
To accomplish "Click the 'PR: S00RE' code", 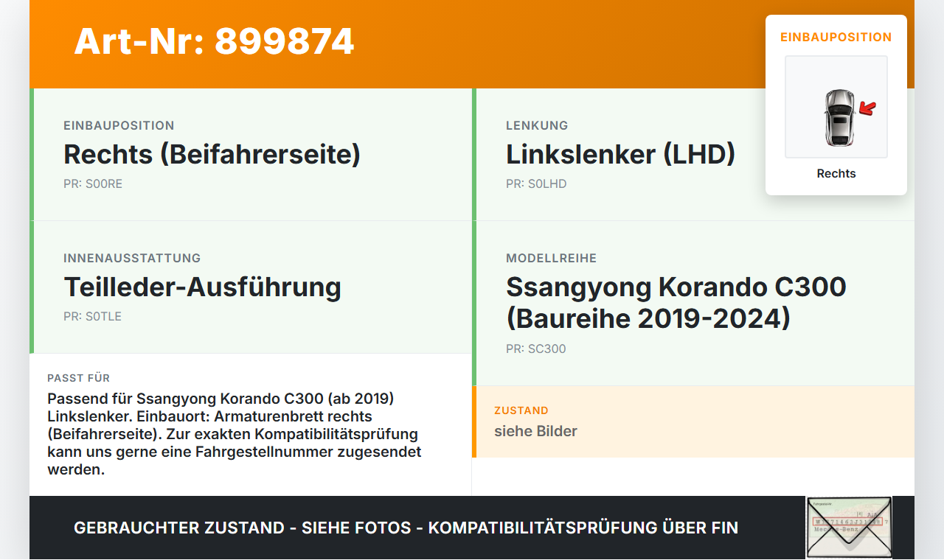I will pos(93,184).
